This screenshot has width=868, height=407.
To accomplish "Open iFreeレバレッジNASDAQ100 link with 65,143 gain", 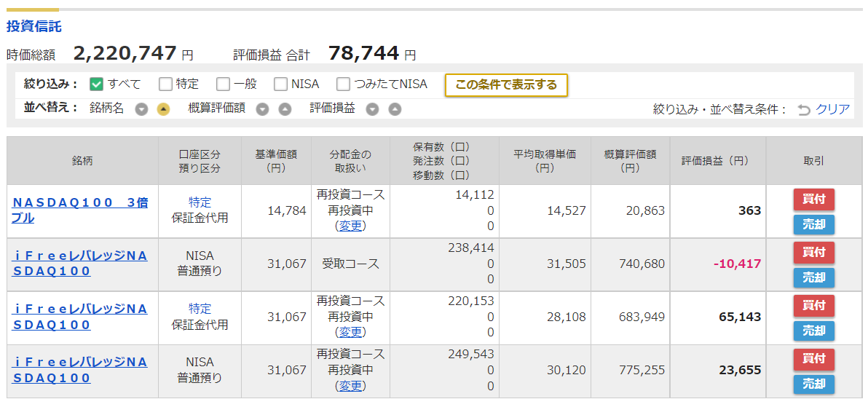I will point(79,317).
